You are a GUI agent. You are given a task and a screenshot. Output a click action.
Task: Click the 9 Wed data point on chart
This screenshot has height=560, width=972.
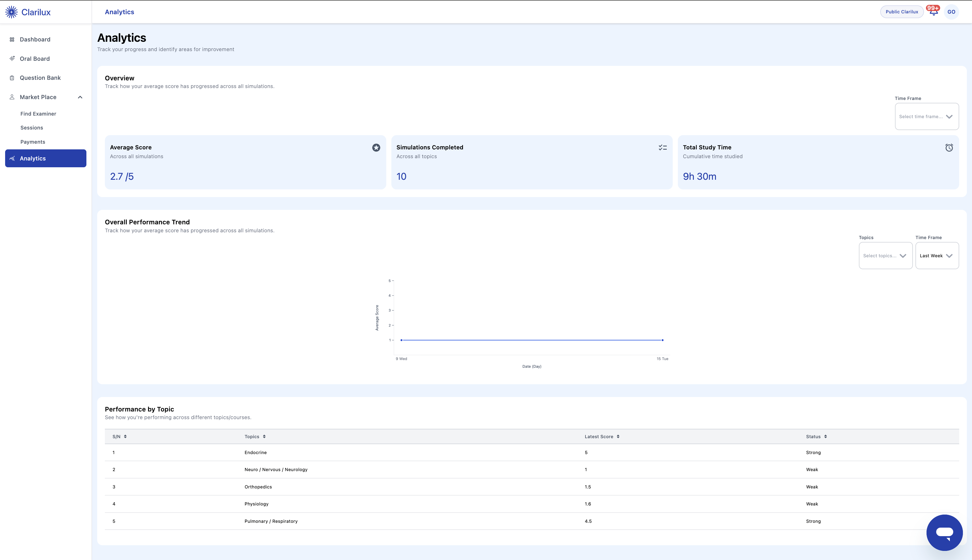click(402, 340)
